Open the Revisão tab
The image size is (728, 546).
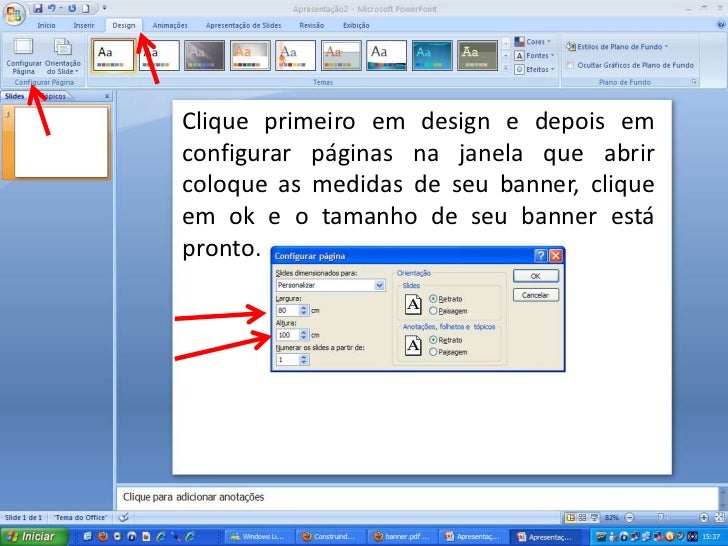(x=312, y=26)
